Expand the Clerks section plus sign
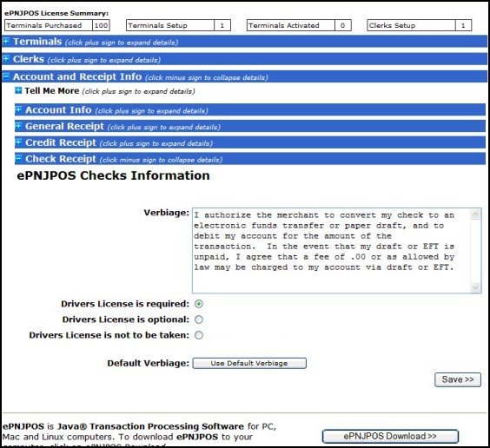 pos(6,58)
